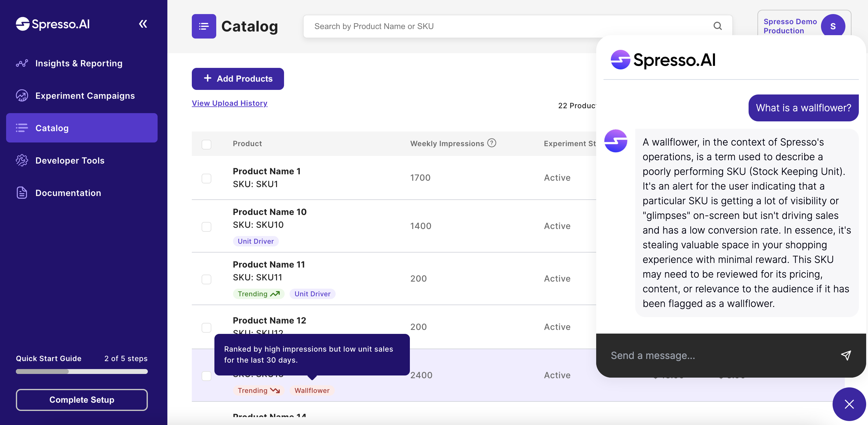Select the Product Name 10 checkbox

(x=206, y=226)
